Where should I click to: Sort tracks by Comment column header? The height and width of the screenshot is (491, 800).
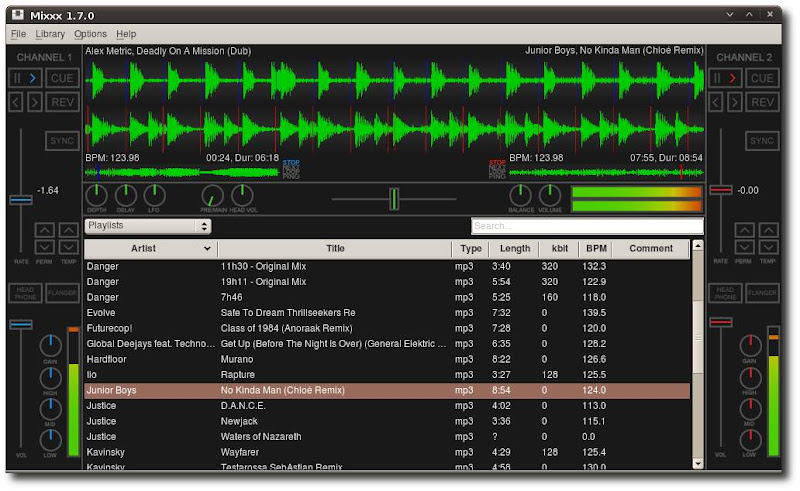[651, 249]
